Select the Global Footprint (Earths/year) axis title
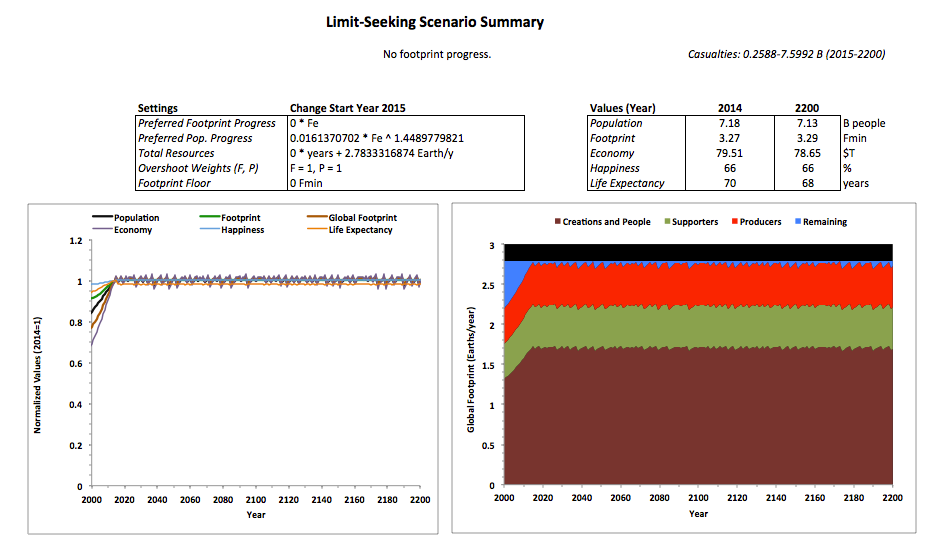 click(471, 370)
